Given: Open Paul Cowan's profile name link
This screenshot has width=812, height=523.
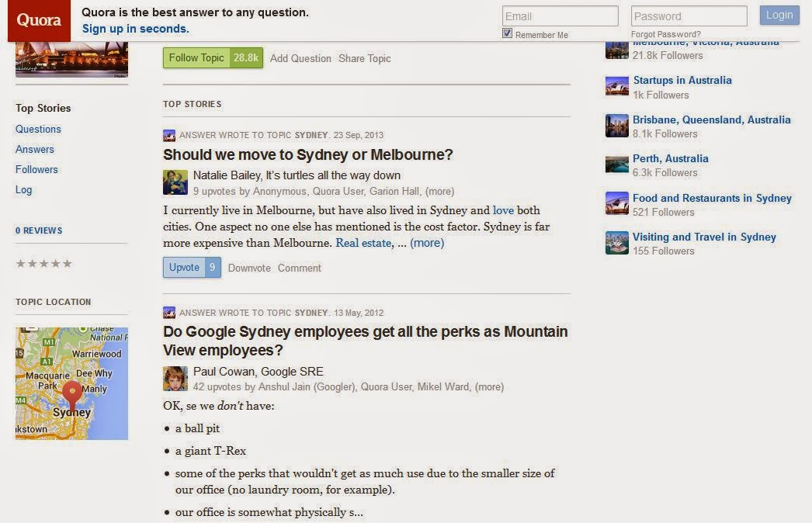Looking at the screenshot, I should tap(224, 372).
